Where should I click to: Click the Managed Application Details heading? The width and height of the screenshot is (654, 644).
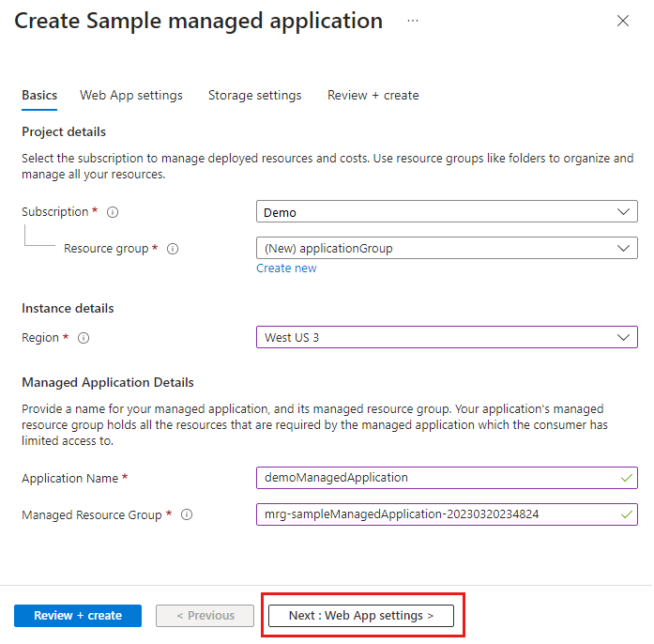108,382
